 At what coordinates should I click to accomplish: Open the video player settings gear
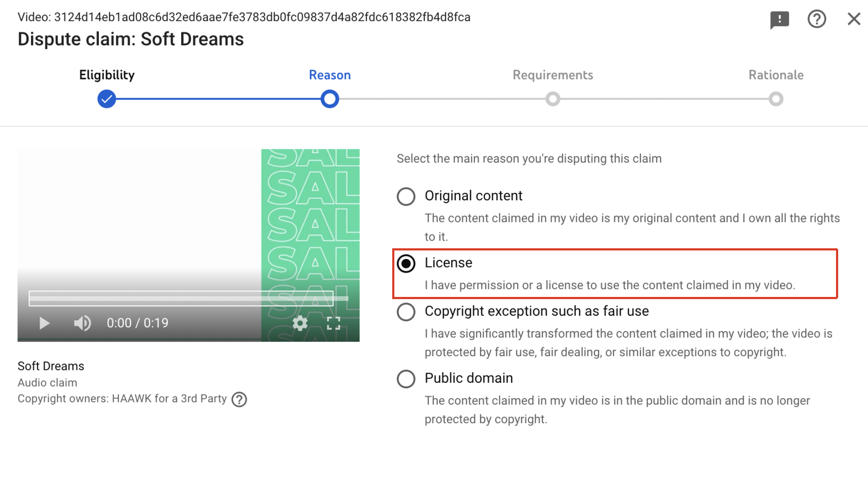tap(300, 323)
